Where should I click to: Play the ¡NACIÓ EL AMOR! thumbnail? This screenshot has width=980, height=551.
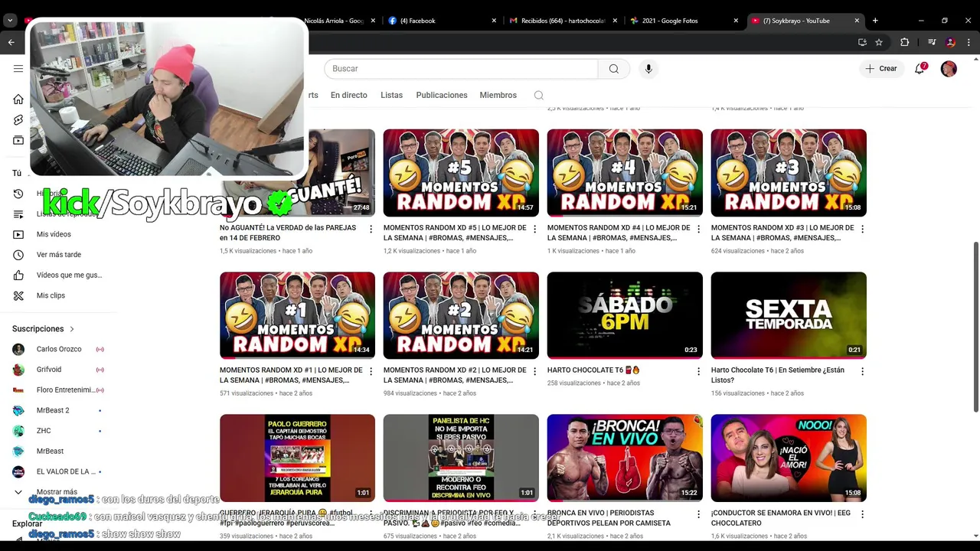click(789, 458)
